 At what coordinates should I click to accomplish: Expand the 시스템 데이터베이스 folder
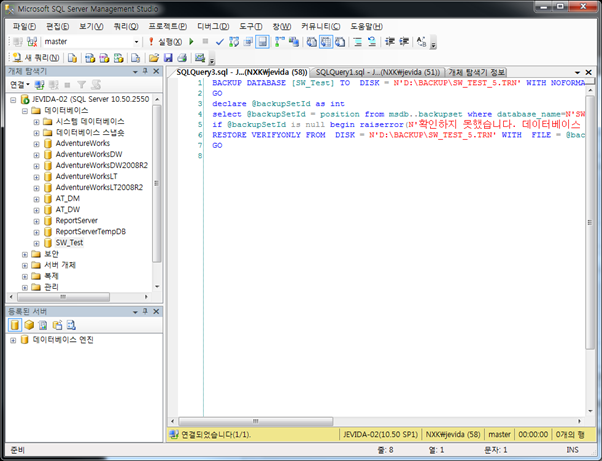36,122
